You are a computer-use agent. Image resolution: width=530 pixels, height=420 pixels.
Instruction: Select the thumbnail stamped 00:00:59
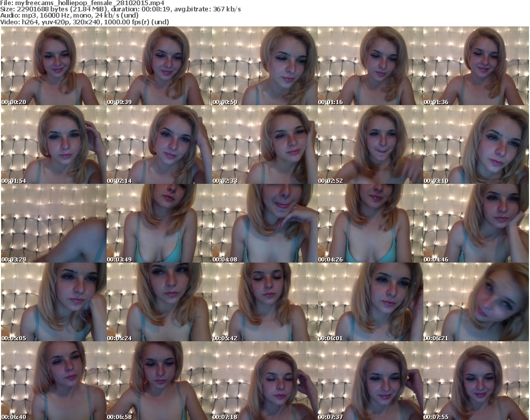(x=265, y=66)
